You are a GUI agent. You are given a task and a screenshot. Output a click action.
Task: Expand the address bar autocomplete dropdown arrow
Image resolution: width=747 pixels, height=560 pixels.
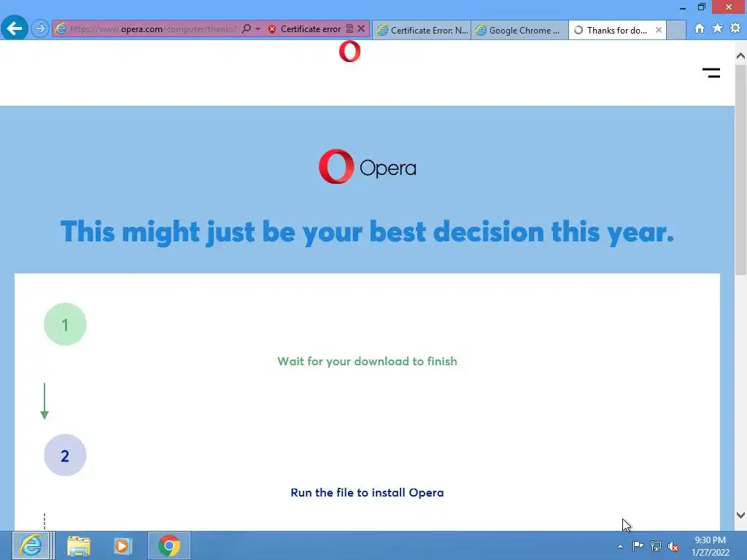[x=258, y=29]
